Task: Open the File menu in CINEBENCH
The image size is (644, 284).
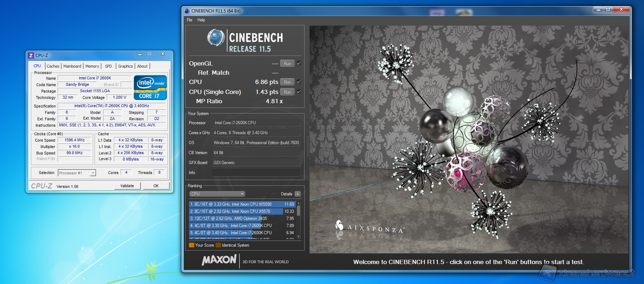Action: 190,20
